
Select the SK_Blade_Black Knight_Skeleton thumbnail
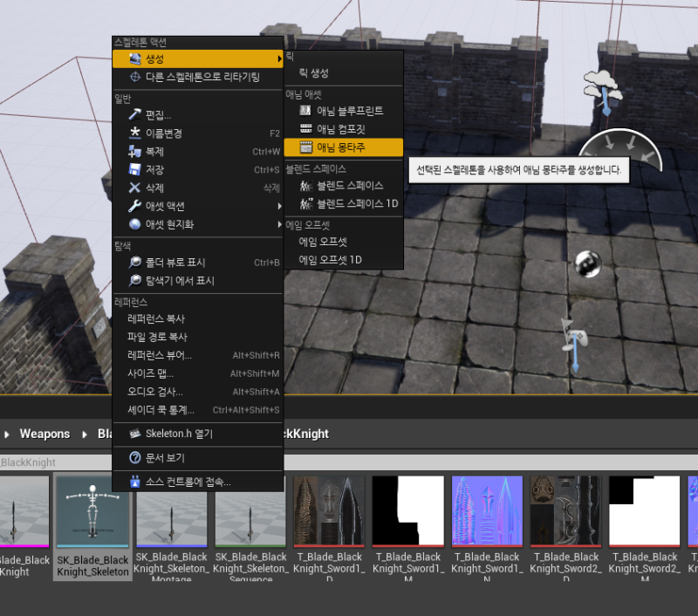[x=92, y=515]
